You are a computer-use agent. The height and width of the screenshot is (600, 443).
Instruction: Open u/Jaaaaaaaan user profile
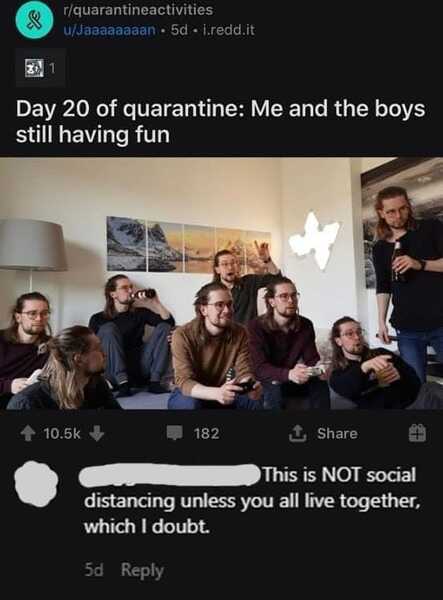109,30
